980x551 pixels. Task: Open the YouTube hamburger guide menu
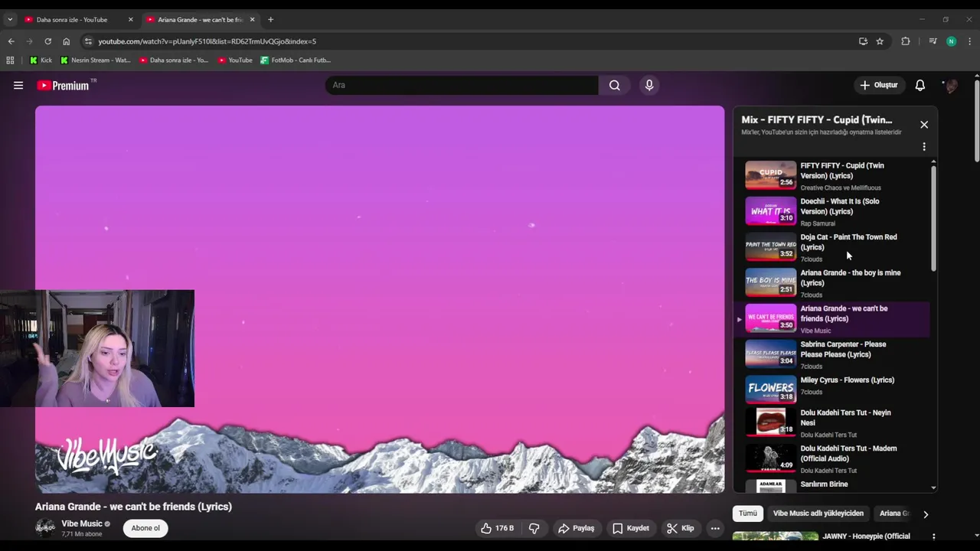click(18, 85)
